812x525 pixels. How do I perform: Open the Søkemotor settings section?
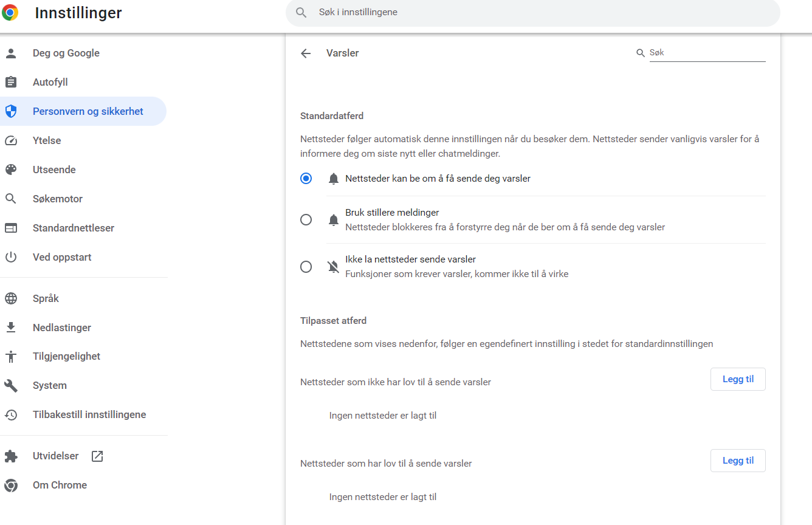[x=58, y=199]
